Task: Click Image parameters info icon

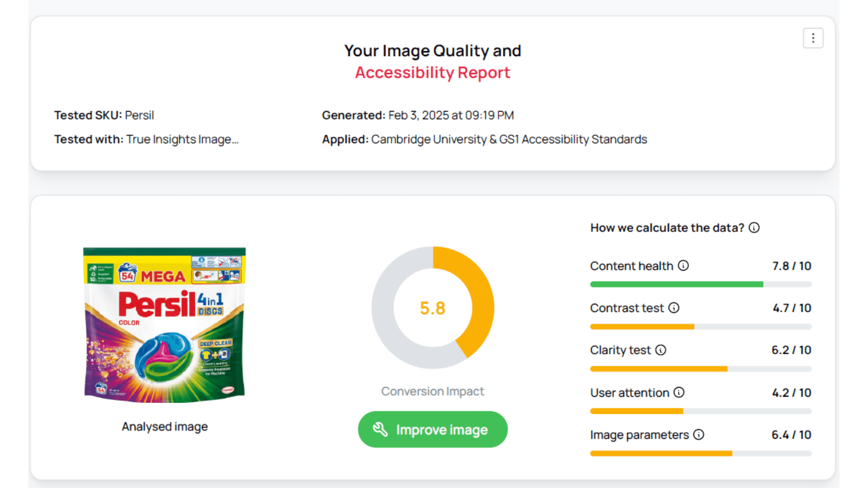Action: [x=699, y=435]
